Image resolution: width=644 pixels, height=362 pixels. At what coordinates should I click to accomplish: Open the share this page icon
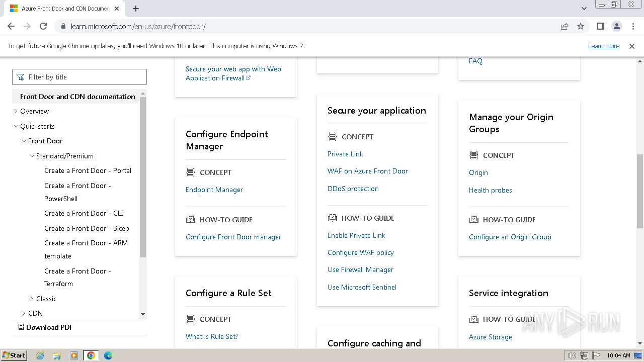pos(565,26)
